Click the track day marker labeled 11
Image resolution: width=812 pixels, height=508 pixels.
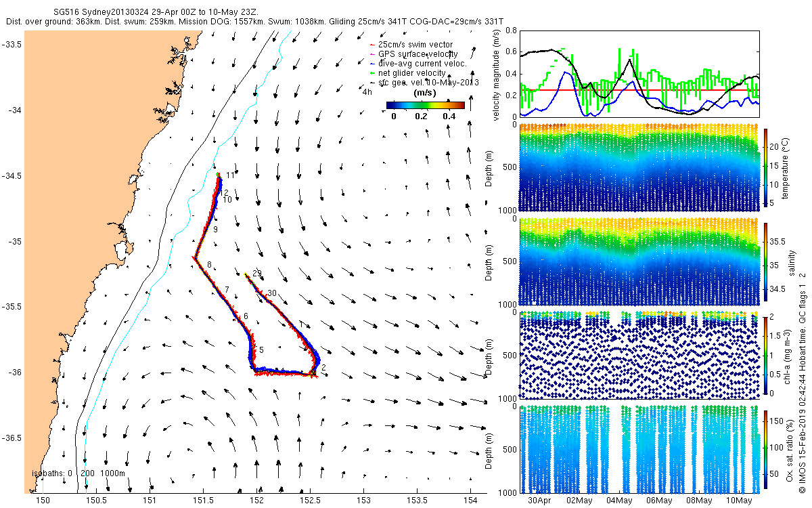(230, 175)
